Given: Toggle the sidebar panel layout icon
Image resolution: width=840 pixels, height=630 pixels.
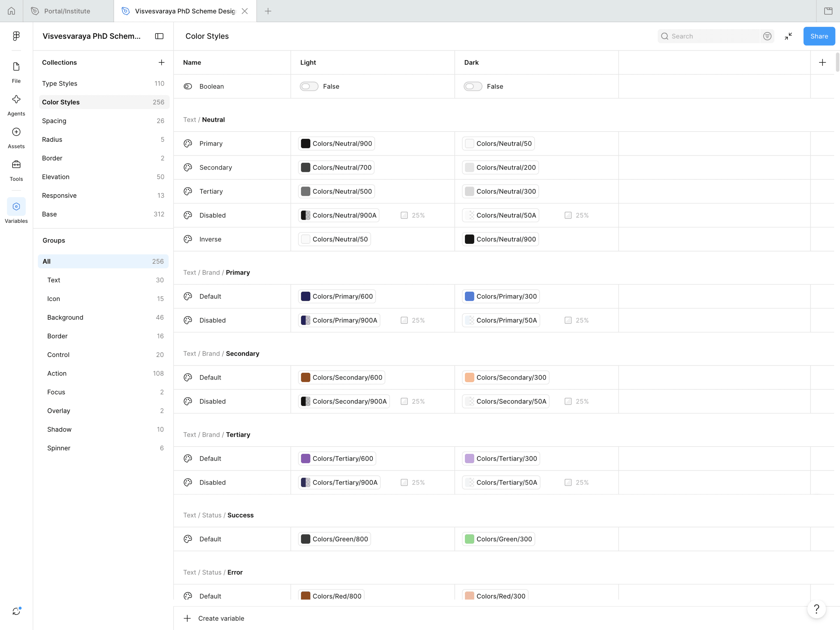Looking at the screenshot, I should 159,36.
